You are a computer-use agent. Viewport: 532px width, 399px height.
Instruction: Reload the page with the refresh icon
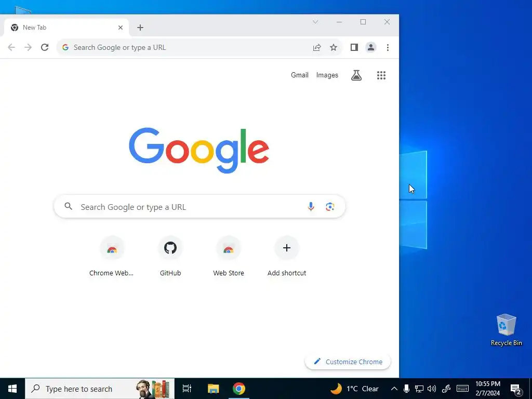(x=45, y=47)
